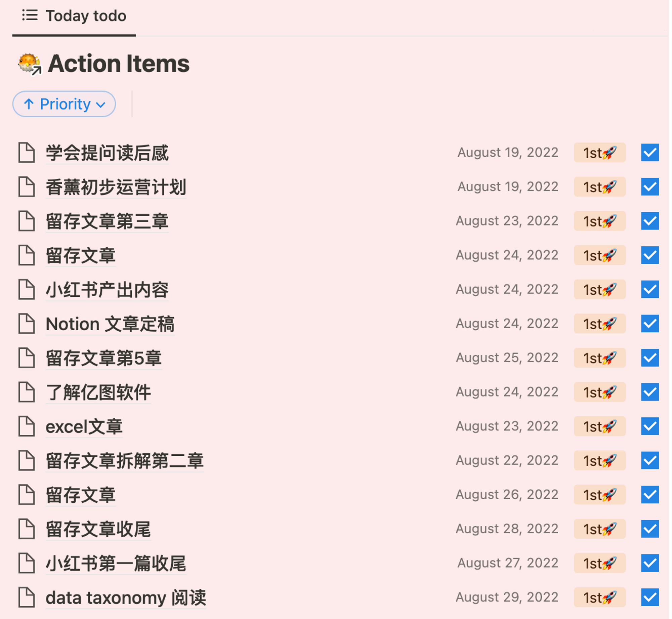Open the Priority filter dropdown
Image resolution: width=672 pixels, height=619 pixels.
[x=64, y=104]
